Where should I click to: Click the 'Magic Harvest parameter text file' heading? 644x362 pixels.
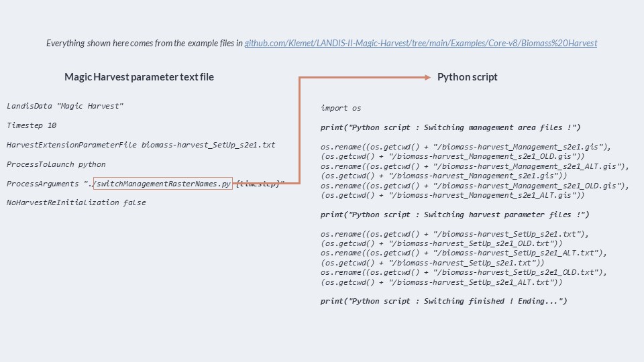click(140, 77)
